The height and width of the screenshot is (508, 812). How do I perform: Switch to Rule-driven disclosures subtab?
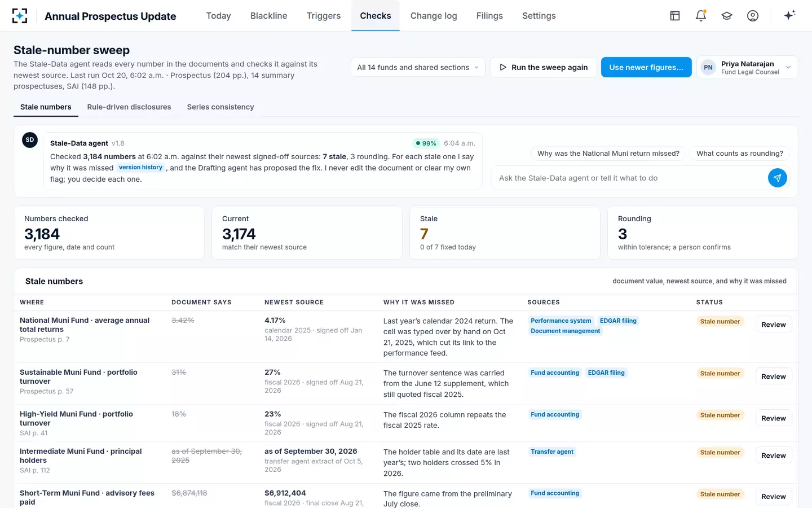(129, 107)
